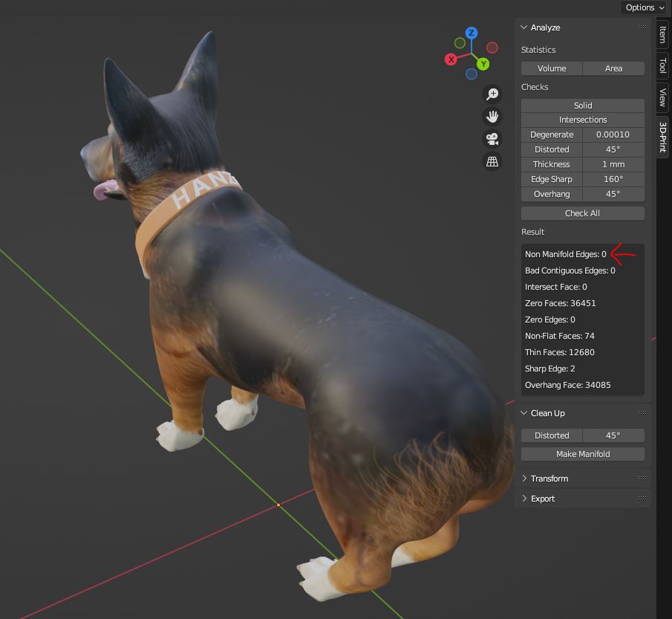
Task: Click the Thickness 1 mm value field
Action: point(613,164)
